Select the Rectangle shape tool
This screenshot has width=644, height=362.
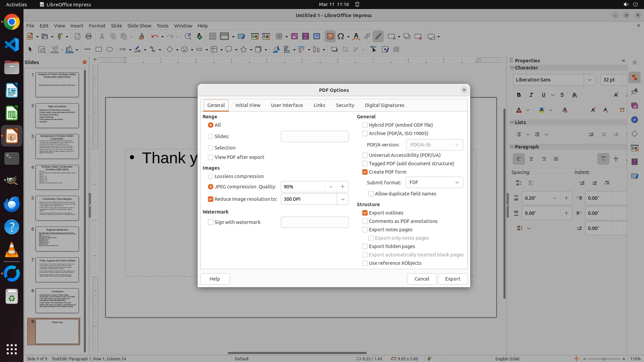(x=99, y=50)
